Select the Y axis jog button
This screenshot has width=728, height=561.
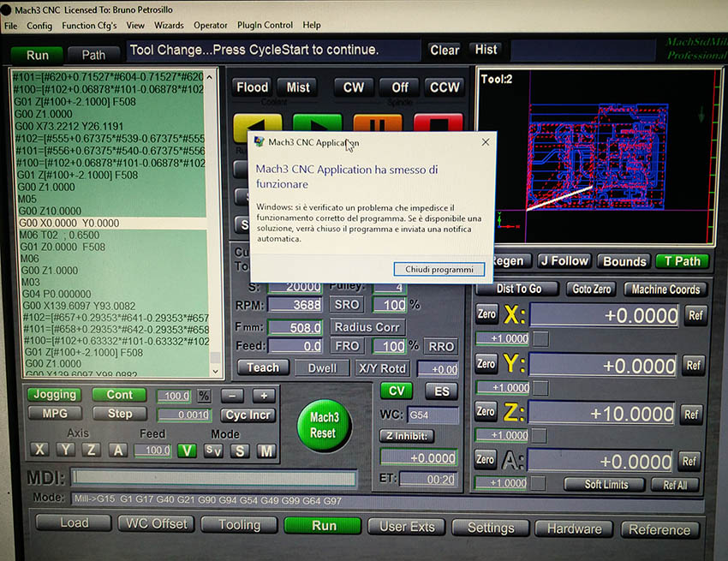tap(66, 451)
